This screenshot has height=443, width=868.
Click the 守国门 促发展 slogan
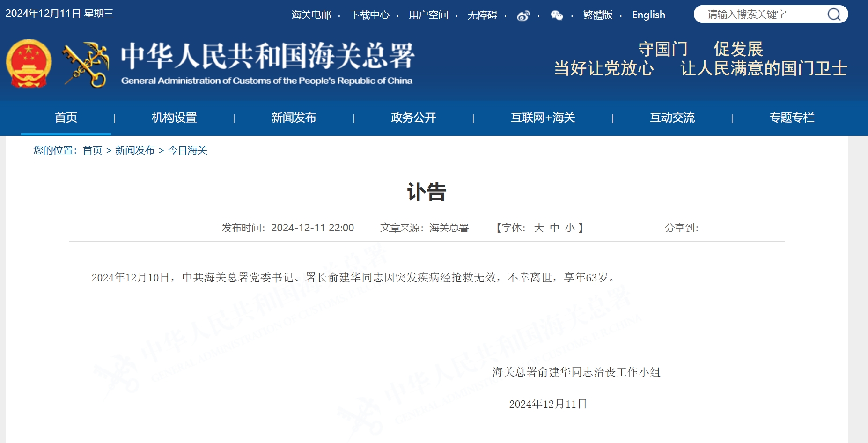click(700, 49)
